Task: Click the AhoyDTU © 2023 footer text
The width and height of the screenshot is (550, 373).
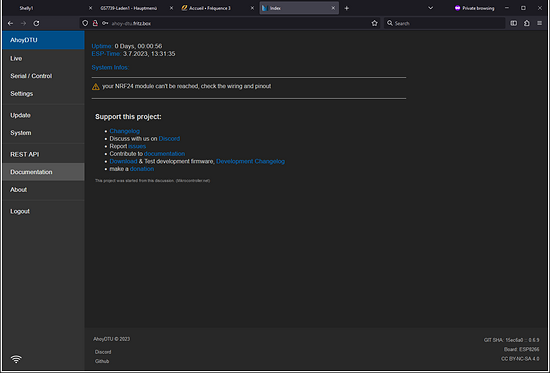Action: tap(112, 339)
